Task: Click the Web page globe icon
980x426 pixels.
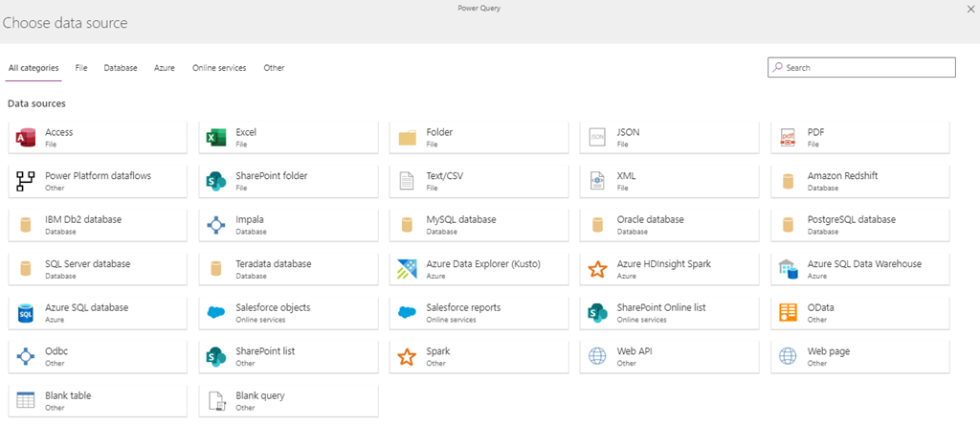Action: pos(789,356)
